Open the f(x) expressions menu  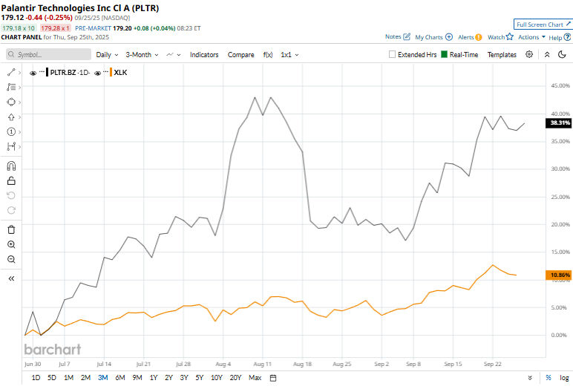268,54
